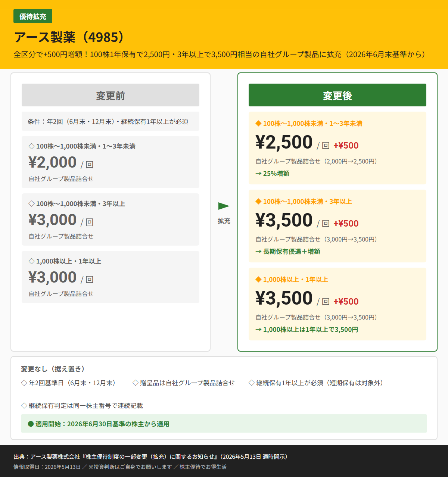
Task: Click the orange diamond beside 1,000株以上・1年以上
Action: coord(258,280)
